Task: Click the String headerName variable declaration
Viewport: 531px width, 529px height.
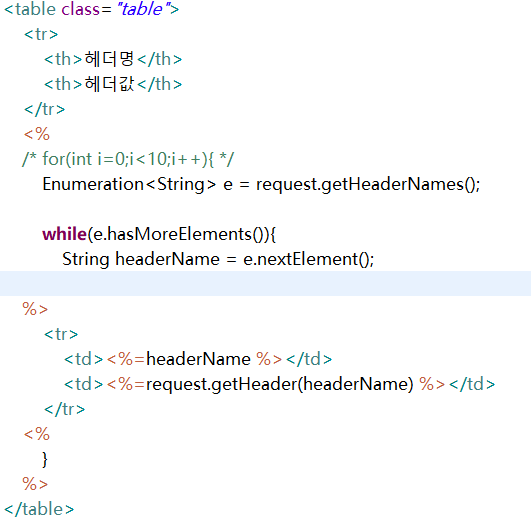Action: tap(141, 259)
